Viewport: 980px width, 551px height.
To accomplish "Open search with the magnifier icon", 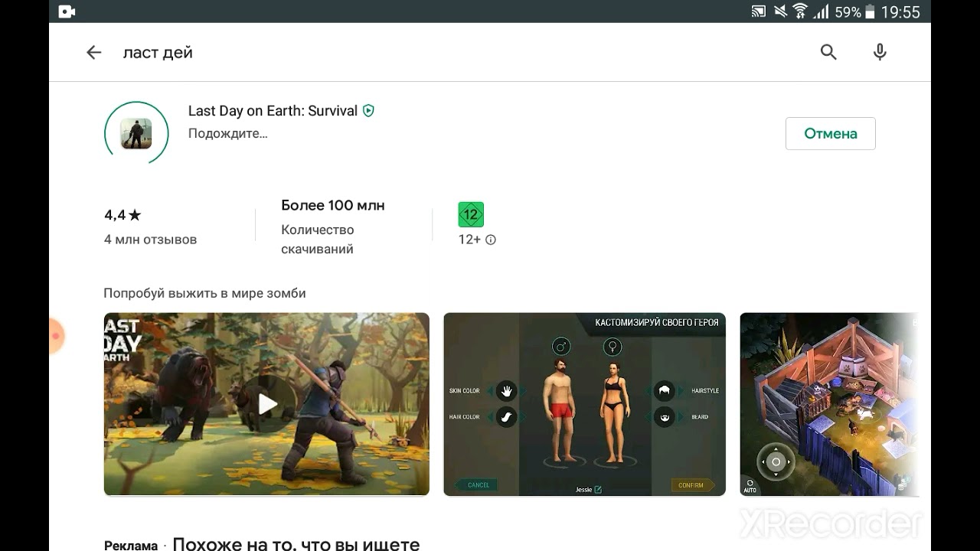I will (828, 52).
